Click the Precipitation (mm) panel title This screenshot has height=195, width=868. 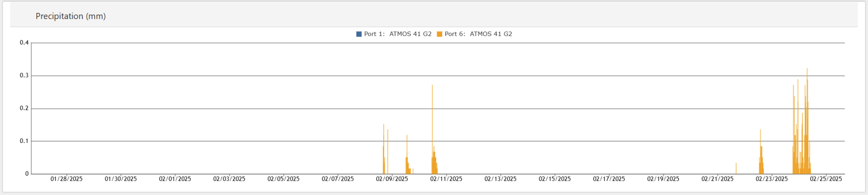[x=71, y=16]
